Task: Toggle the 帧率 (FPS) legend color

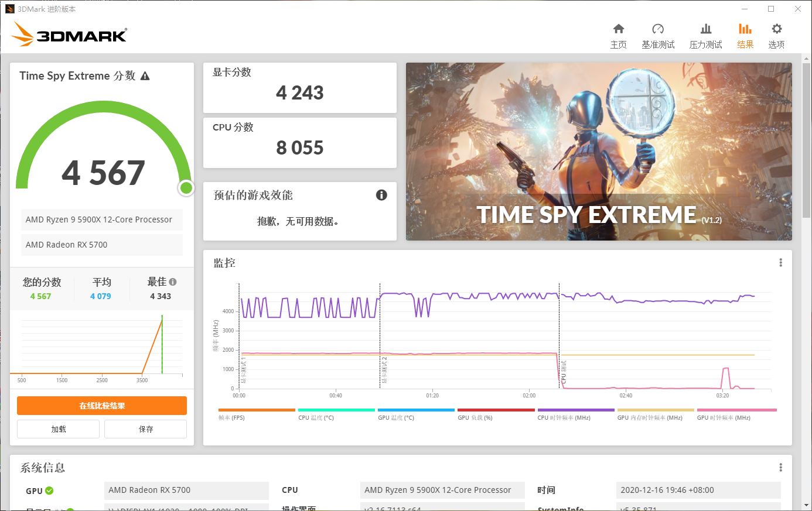Action: [x=257, y=410]
